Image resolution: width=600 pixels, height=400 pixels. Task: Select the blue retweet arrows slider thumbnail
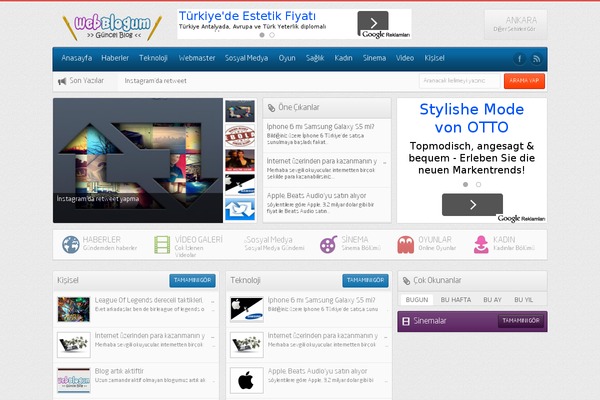click(240, 209)
